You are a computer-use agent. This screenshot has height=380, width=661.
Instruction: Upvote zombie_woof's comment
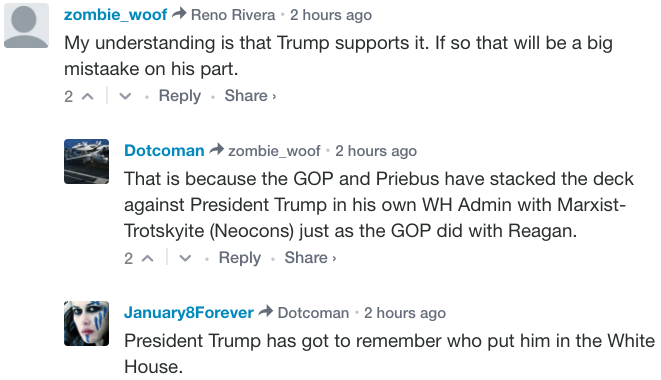point(87,96)
